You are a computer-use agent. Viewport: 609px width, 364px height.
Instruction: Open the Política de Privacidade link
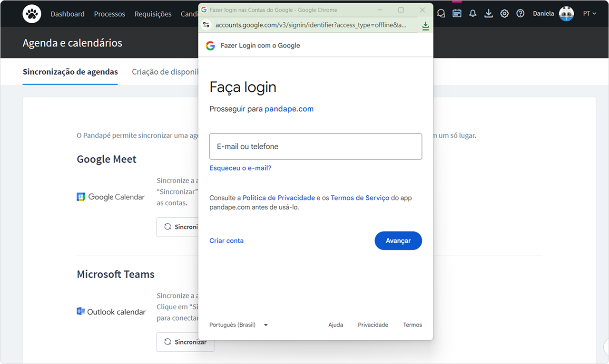coord(279,198)
